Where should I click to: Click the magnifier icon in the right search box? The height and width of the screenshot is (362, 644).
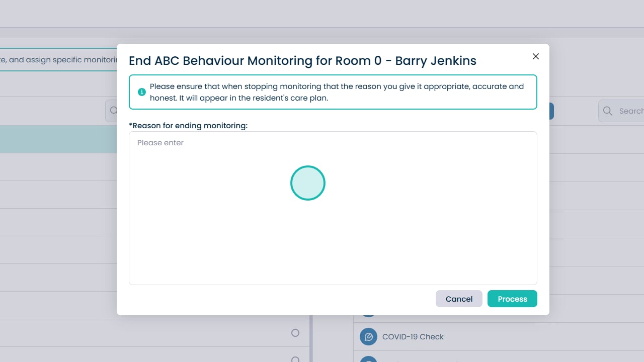click(x=608, y=111)
